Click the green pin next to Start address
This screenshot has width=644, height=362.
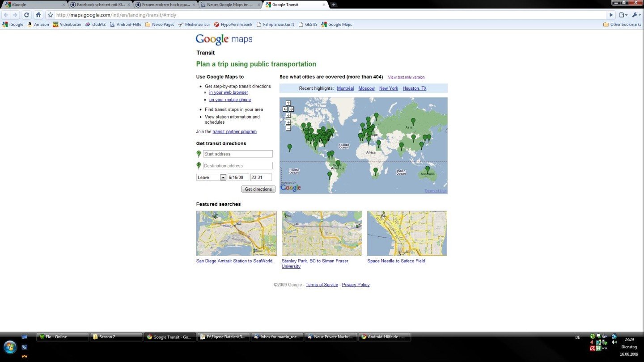(199, 154)
